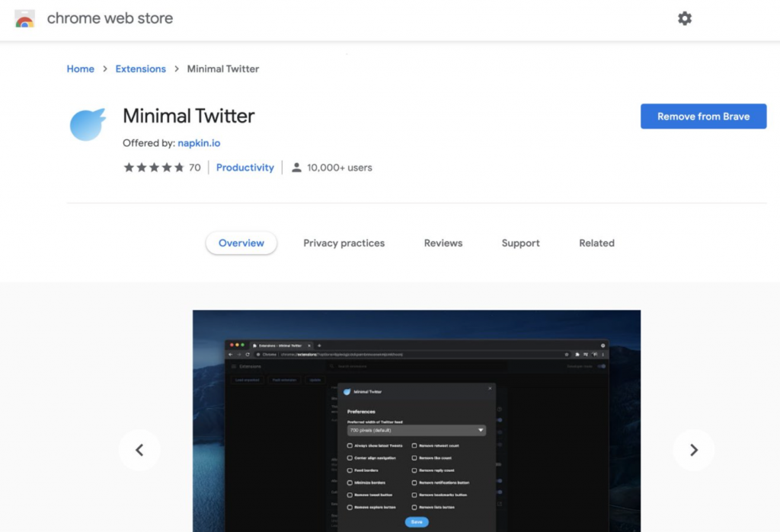
Task: Click the puzzle-piece extensions icon in preview
Action: pos(577,355)
